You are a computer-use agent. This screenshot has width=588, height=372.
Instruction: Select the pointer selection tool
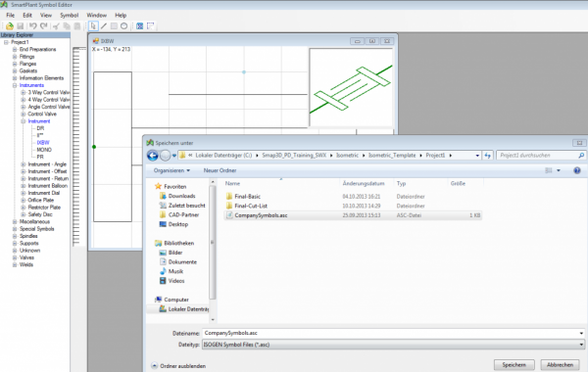tap(93, 25)
